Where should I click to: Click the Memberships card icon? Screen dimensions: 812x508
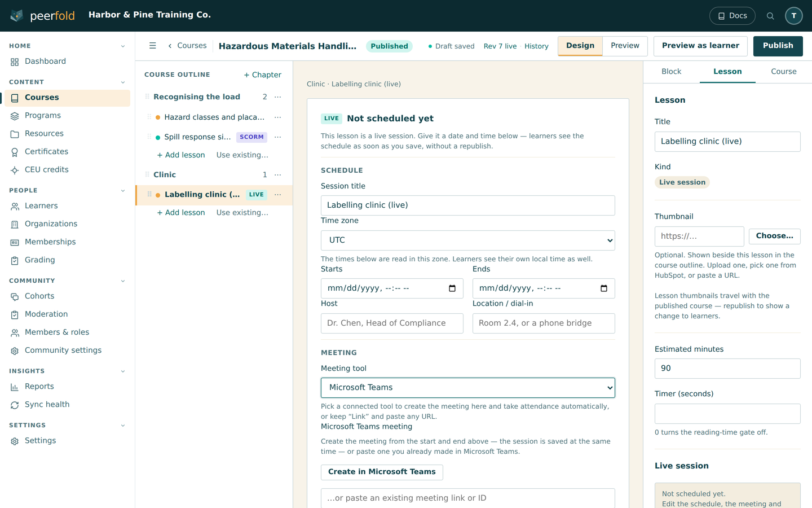[15, 242]
